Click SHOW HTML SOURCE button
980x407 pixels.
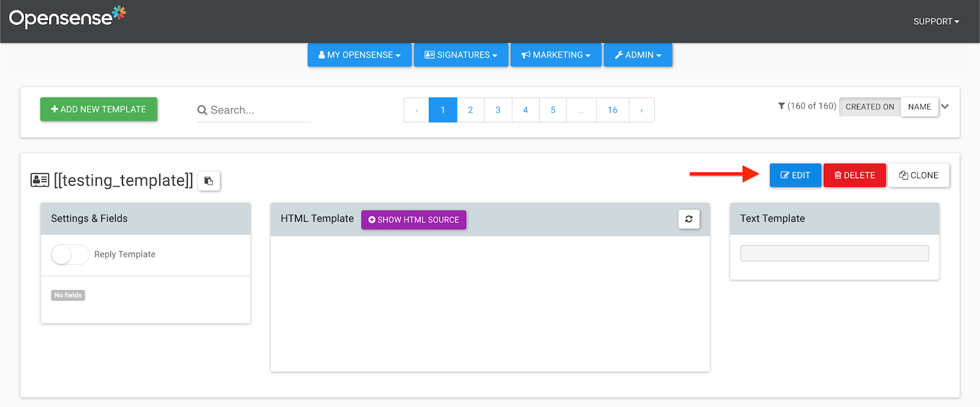pos(413,219)
